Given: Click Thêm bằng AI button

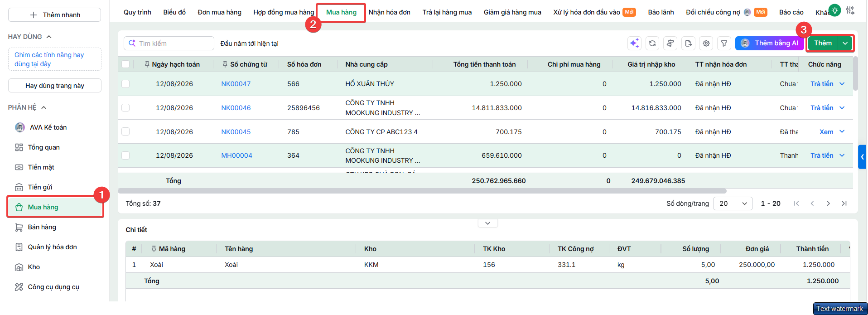Looking at the screenshot, I should coord(769,43).
